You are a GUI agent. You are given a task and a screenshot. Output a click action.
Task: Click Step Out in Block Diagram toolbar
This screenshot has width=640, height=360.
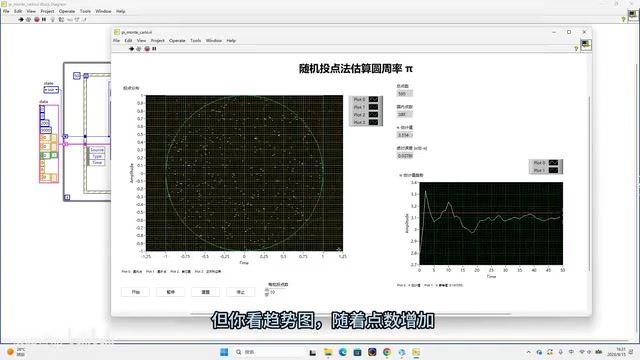(84, 19)
